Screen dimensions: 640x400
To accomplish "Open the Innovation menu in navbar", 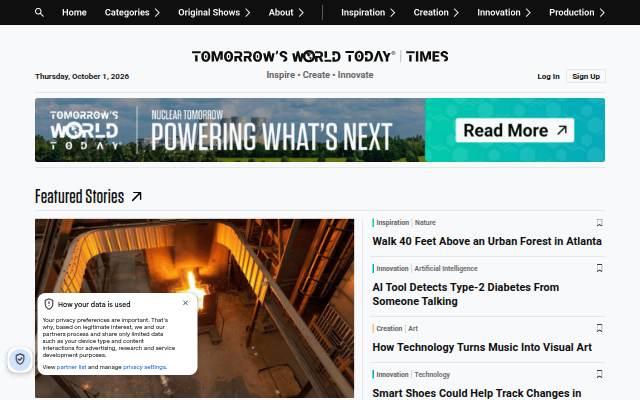I will 499,12.
